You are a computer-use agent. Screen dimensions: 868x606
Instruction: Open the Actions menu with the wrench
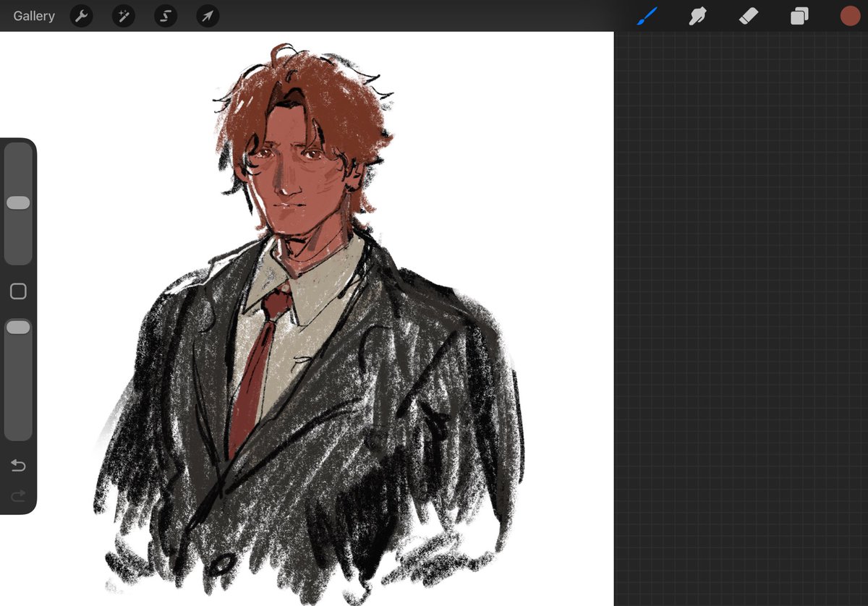(x=81, y=15)
